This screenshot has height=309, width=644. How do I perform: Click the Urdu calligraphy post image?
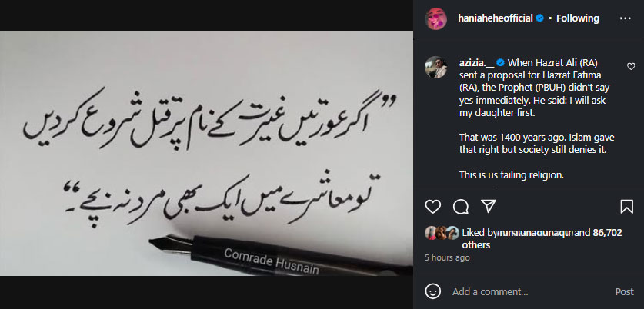(207, 153)
